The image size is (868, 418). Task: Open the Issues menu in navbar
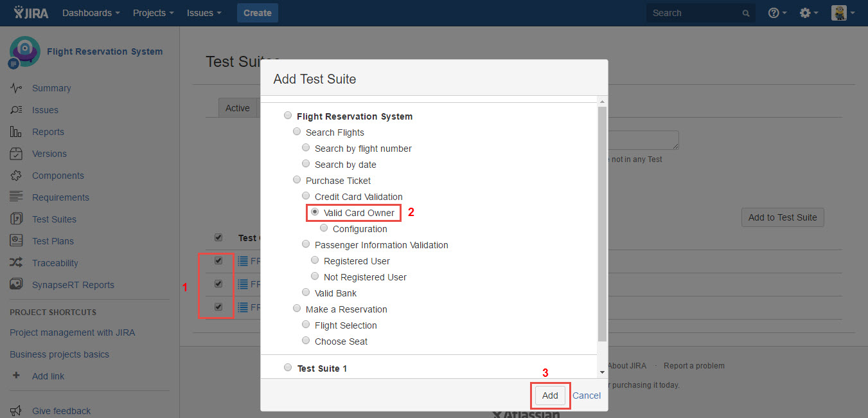tap(204, 13)
